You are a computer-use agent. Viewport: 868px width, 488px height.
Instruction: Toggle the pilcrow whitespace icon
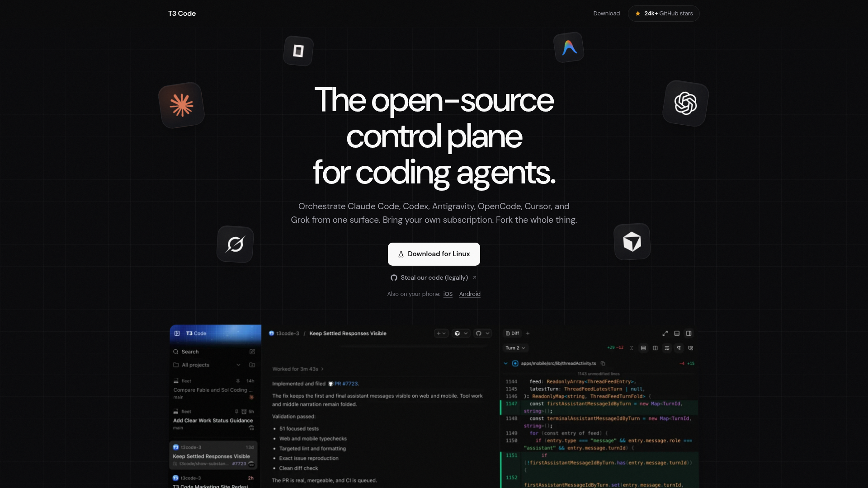coord(679,348)
